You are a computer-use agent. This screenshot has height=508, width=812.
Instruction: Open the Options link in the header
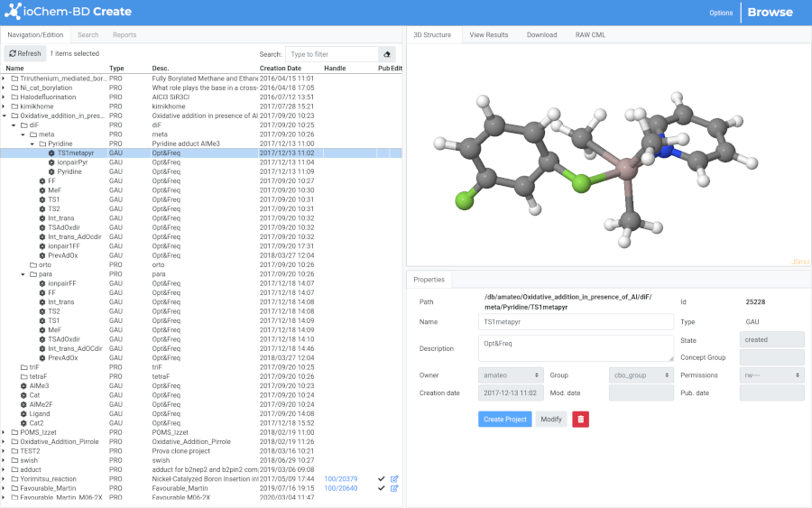721,13
